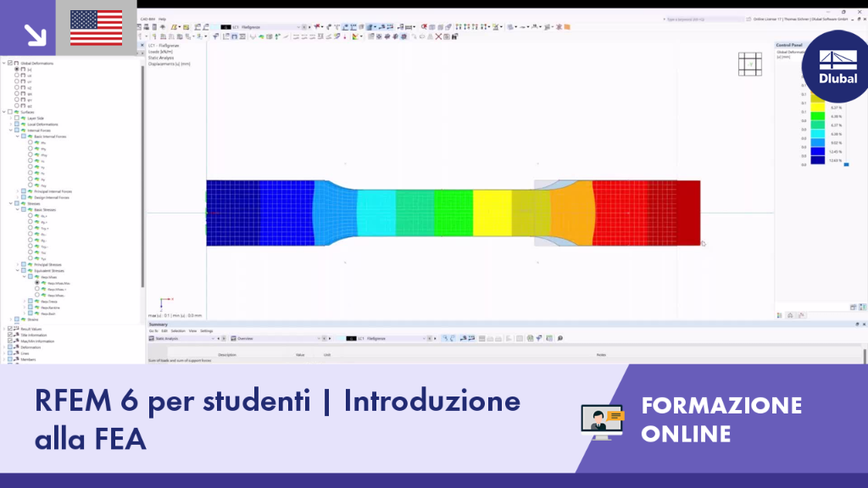This screenshot has width=868, height=488.
Task: Open the Selection menu in Summary panel
Action: point(178,331)
